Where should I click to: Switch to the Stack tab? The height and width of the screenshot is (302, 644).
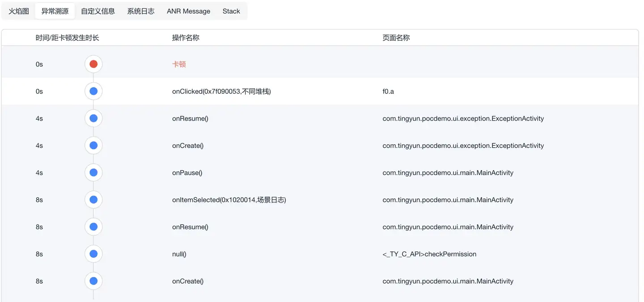[x=231, y=11]
